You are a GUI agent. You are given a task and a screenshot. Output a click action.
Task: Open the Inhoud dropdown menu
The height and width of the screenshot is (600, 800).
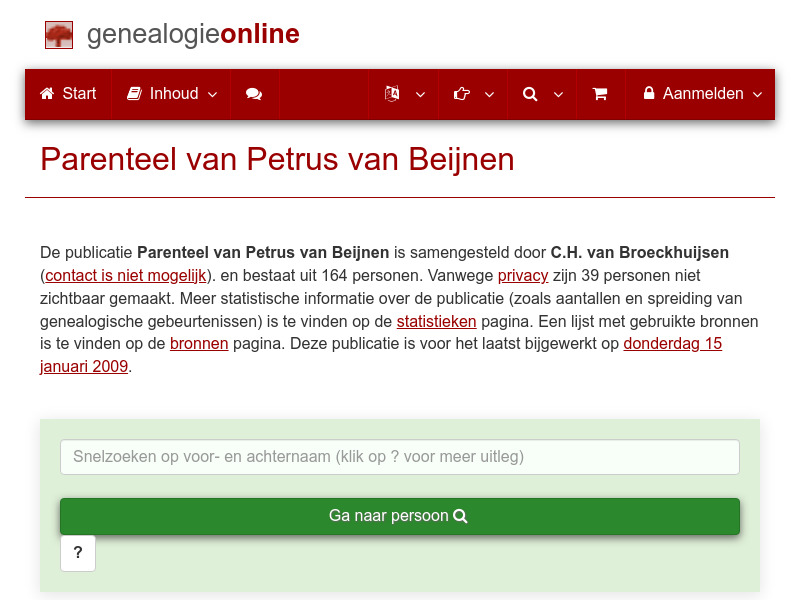211,94
